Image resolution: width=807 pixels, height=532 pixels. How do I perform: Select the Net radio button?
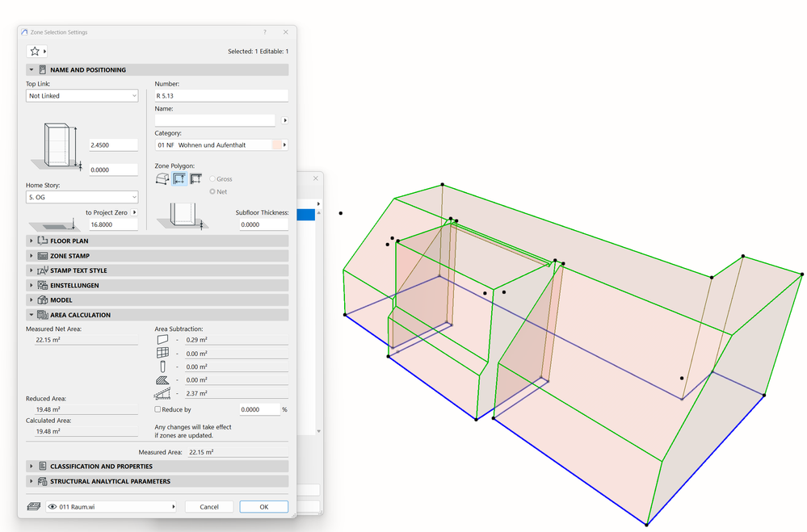click(212, 191)
